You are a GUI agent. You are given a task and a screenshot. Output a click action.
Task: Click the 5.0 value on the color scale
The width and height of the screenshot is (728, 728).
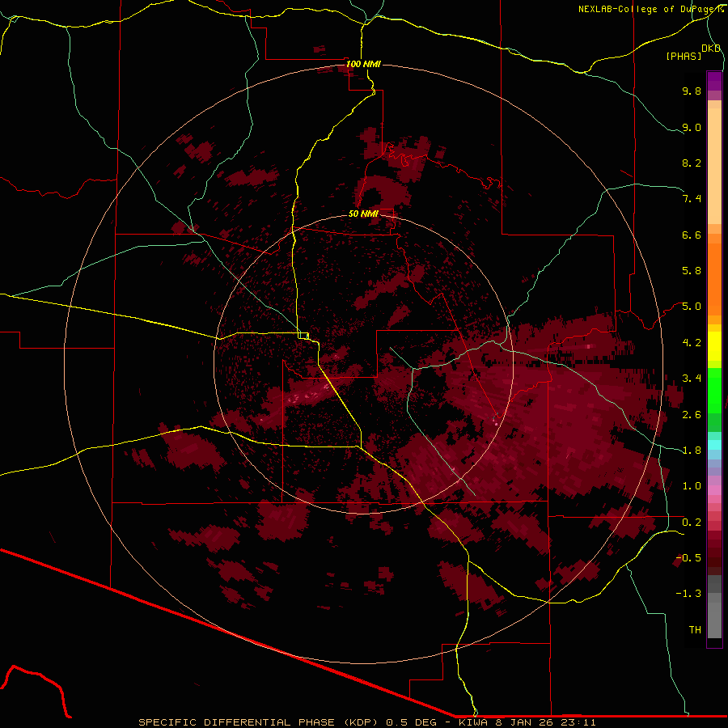pos(692,307)
